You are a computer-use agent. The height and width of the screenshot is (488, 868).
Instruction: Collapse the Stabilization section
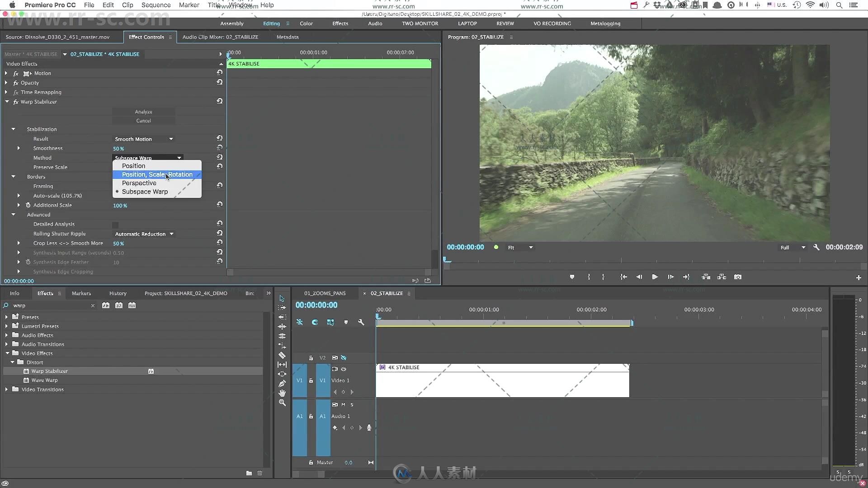[x=13, y=129]
